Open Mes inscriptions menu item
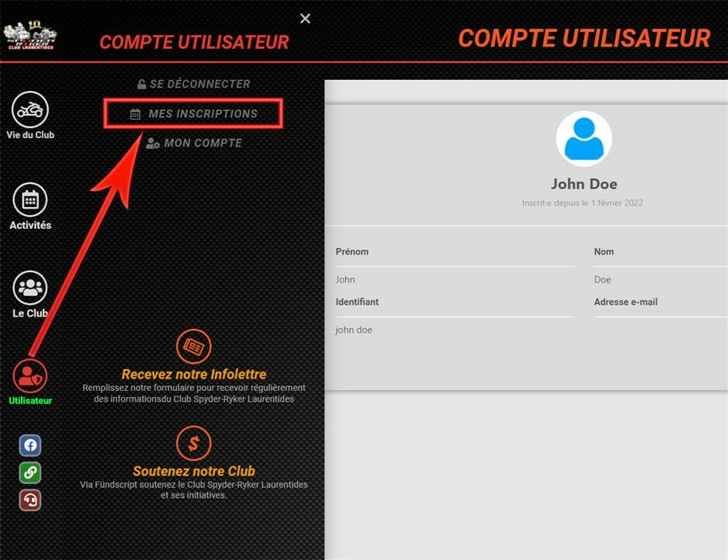The width and height of the screenshot is (728, 560). [x=193, y=114]
